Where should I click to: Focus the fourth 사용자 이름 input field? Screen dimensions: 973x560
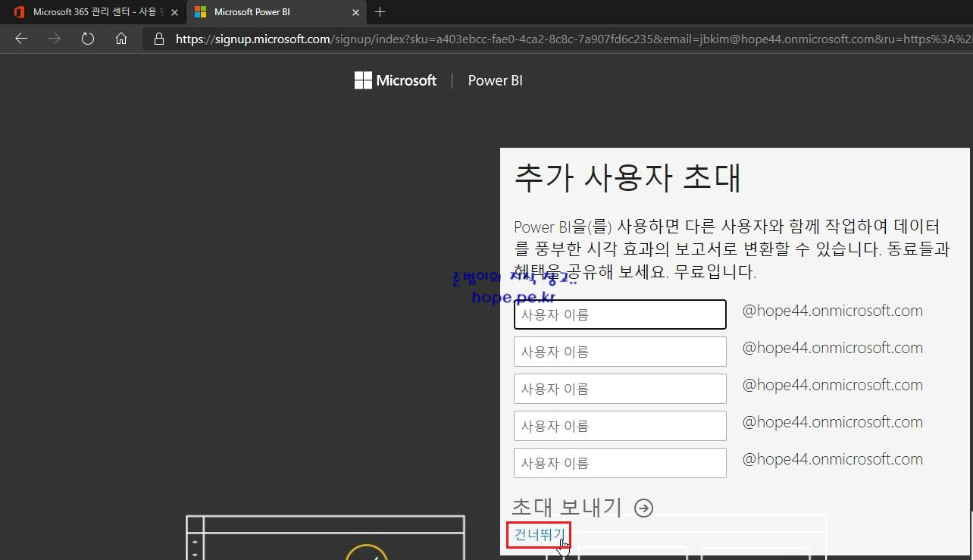click(620, 426)
